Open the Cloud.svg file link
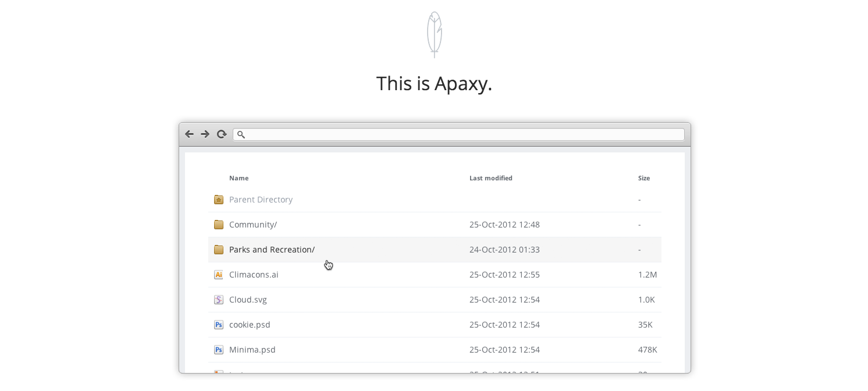 pos(248,299)
